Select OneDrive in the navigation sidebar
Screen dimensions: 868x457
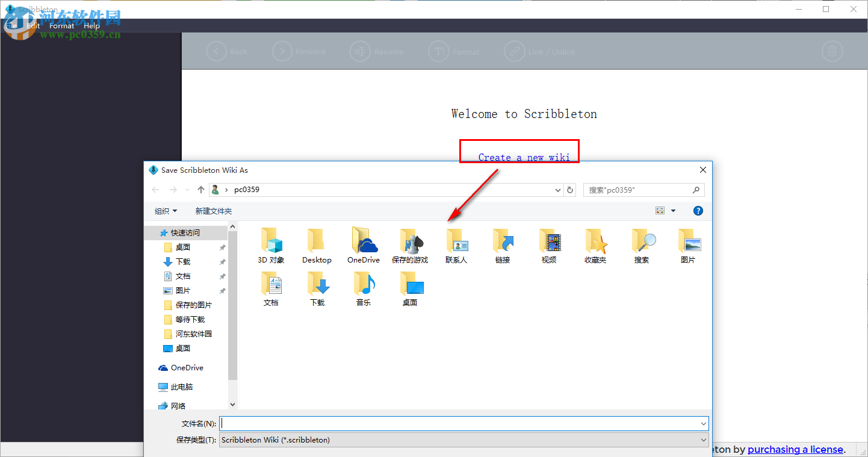[x=187, y=368]
